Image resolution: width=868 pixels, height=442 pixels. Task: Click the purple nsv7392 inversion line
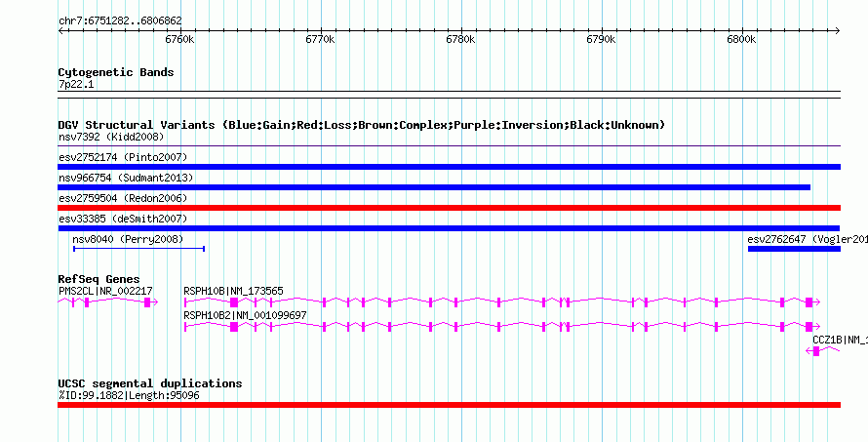coord(449,146)
